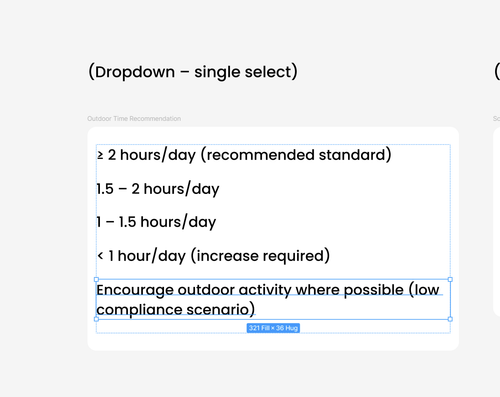Click the bottom-left selection handle
The width and height of the screenshot is (500, 397).
pos(96,319)
